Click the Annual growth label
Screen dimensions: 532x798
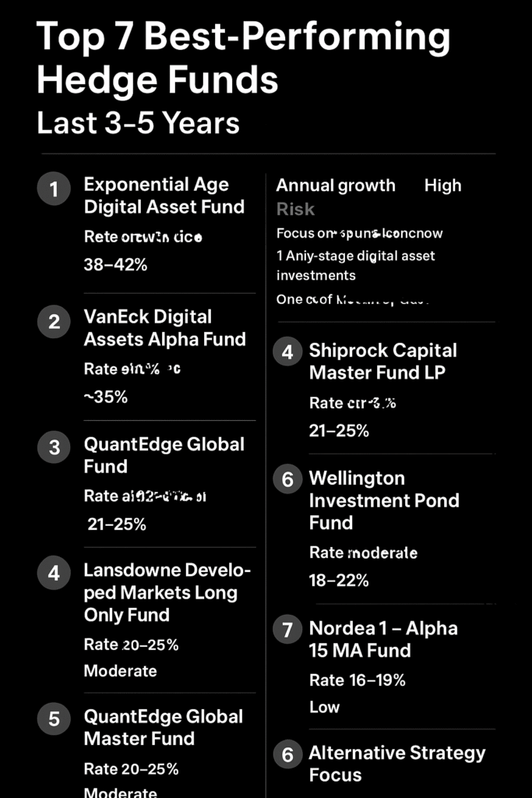(x=336, y=185)
